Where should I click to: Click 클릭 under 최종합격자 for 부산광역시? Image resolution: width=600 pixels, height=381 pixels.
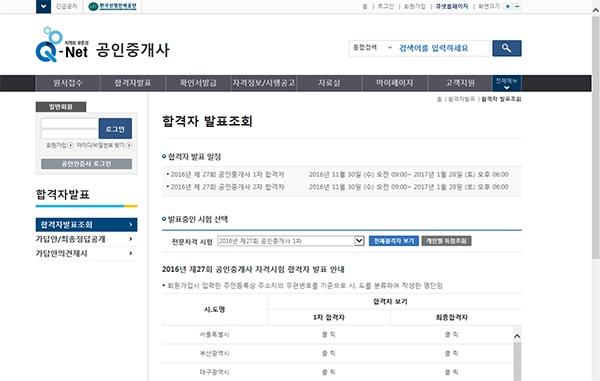pos(452,353)
